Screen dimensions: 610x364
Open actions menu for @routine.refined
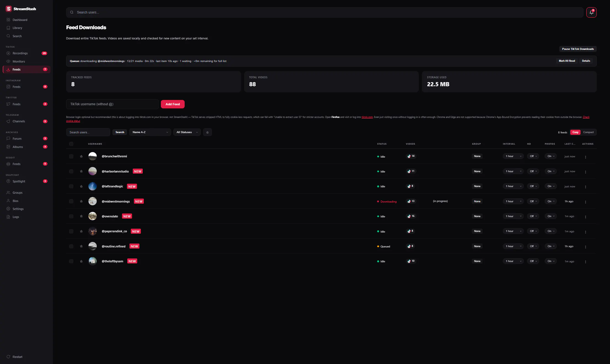tap(585, 247)
